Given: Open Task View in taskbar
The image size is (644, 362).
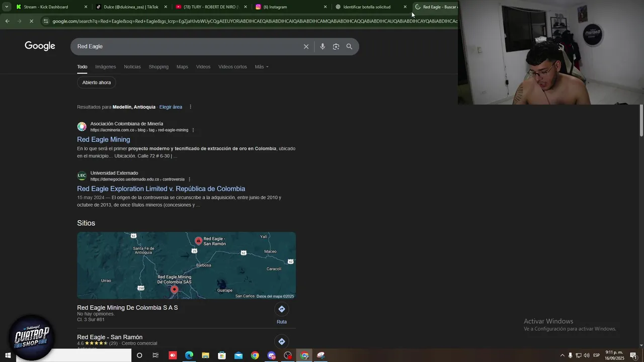Looking at the screenshot, I should [x=155, y=355].
